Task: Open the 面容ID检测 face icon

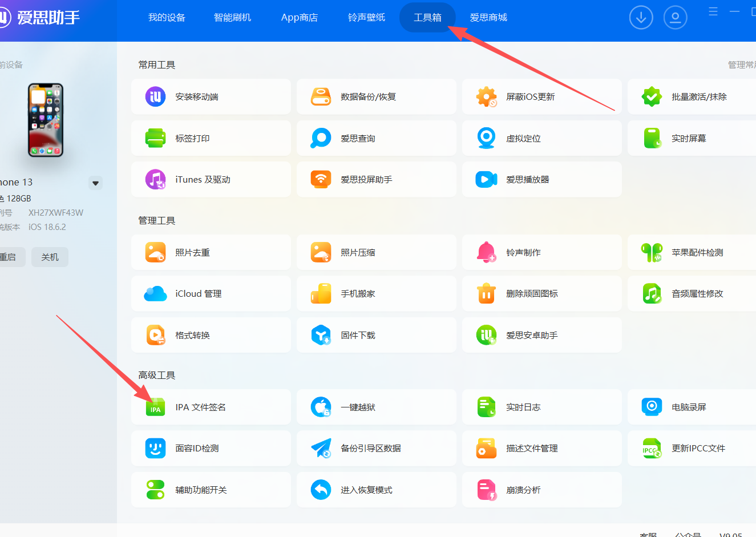Action: pyautogui.click(x=155, y=449)
